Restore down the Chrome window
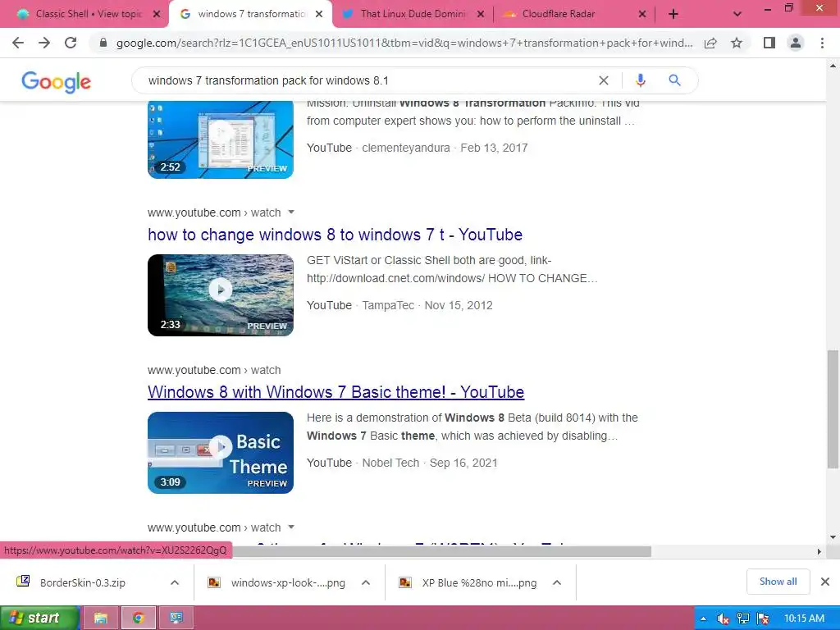Image resolution: width=840 pixels, height=630 pixels. (789, 8)
